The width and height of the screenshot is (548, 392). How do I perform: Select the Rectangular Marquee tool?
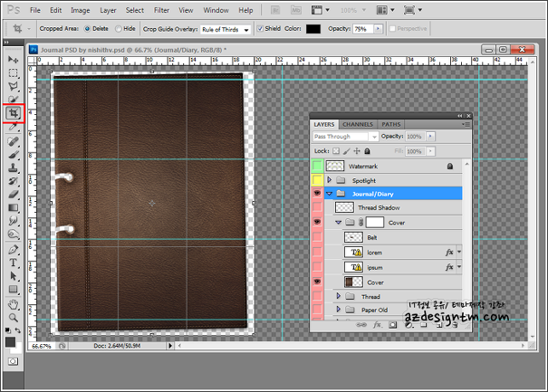coord(14,73)
